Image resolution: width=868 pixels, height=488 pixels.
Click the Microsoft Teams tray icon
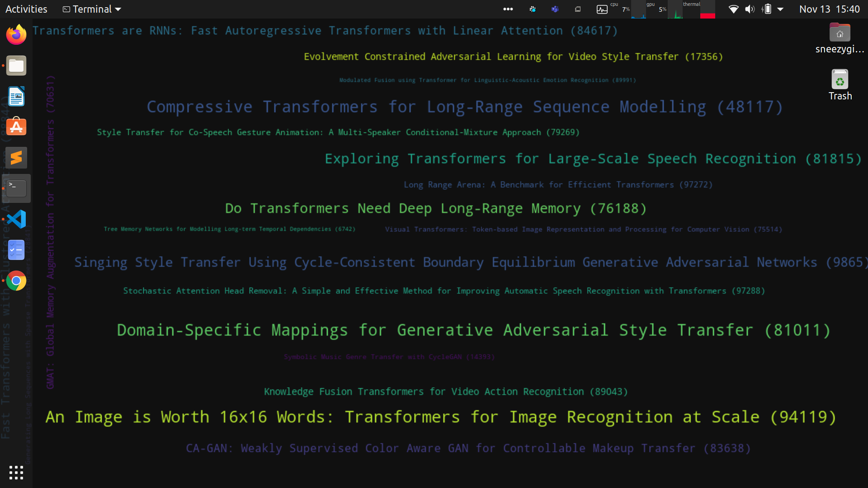[x=555, y=9]
